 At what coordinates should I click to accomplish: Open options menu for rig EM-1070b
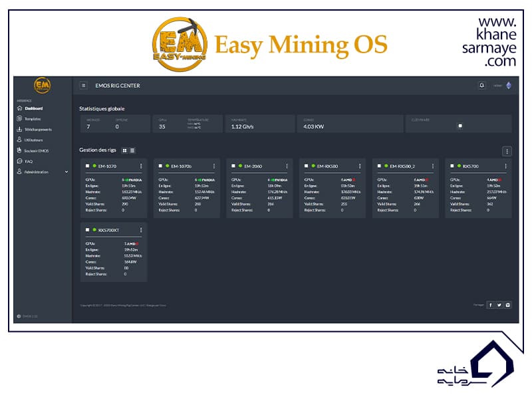[x=214, y=166]
